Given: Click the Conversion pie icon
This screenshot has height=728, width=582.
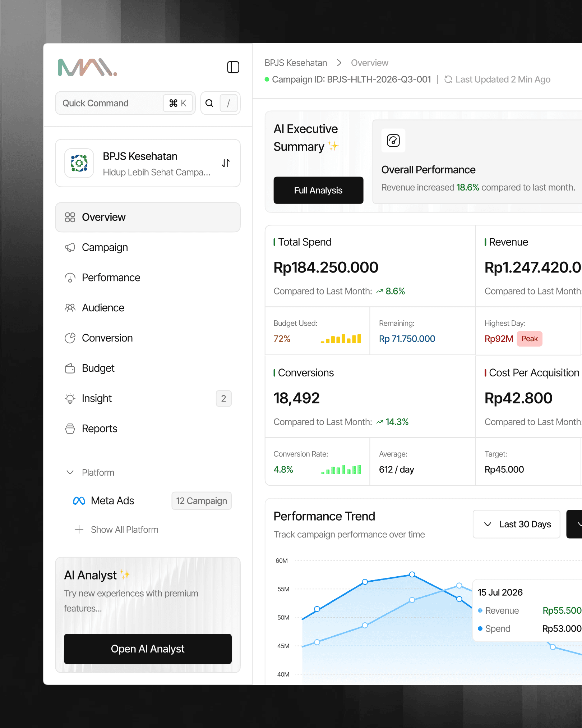Looking at the screenshot, I should point(70,338).
